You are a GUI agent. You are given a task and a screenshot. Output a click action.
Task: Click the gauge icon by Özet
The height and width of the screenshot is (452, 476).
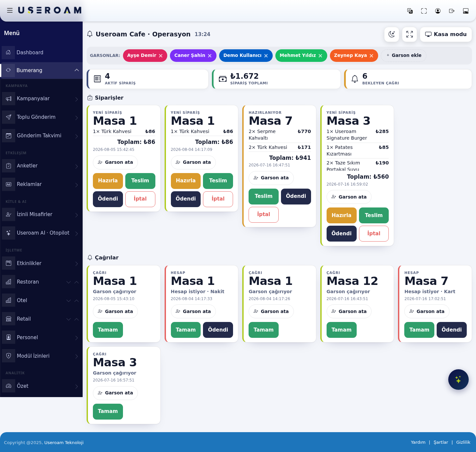tap(9, 386)
